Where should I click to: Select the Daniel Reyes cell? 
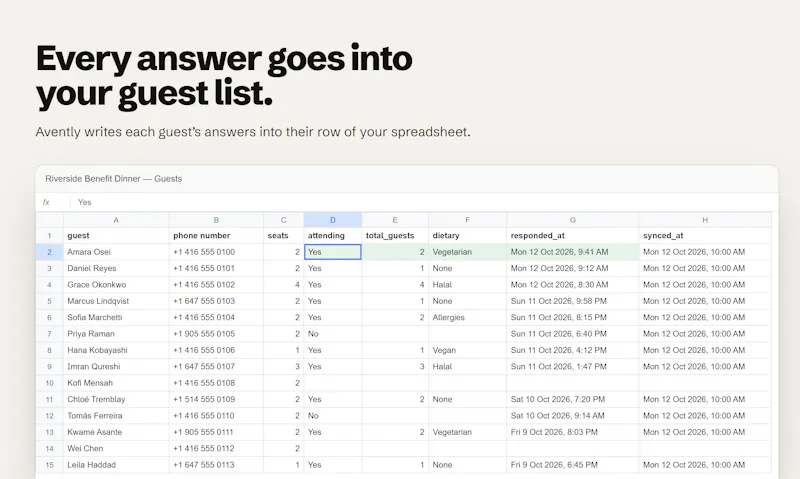coord(116,268)
